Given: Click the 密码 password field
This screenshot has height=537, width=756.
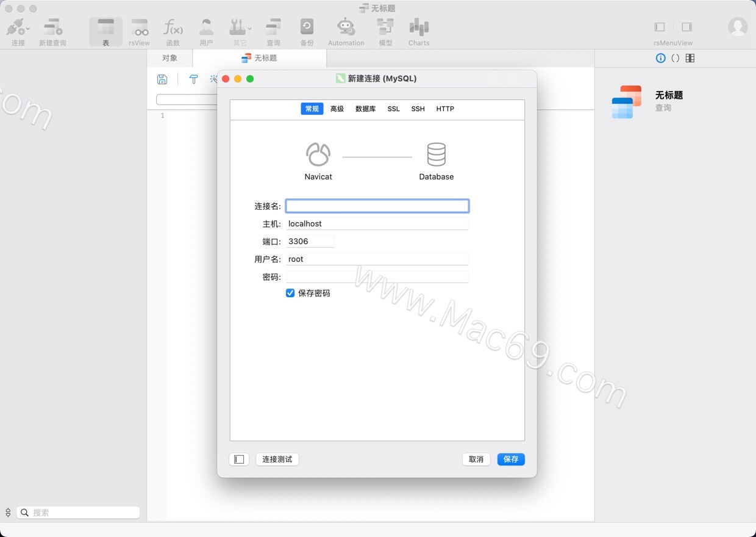Looking at the screenshot, I should click(377, 277).
